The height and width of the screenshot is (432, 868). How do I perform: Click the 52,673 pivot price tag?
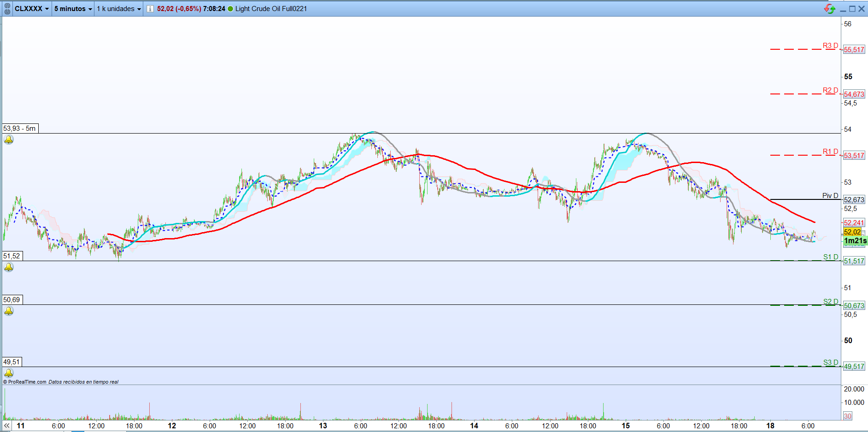click(854, 200)
